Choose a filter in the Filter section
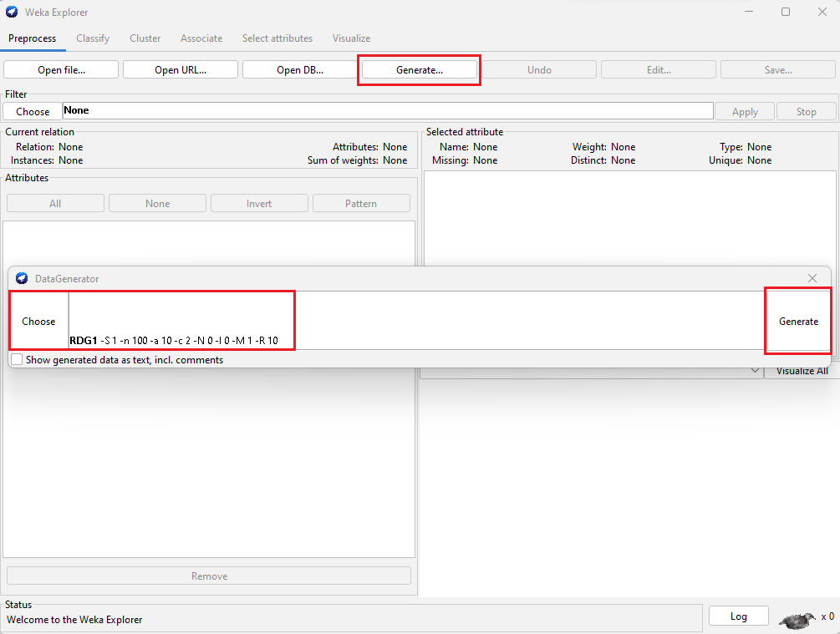Viewport: 840px width, 634px height. (x=33, y=111)
